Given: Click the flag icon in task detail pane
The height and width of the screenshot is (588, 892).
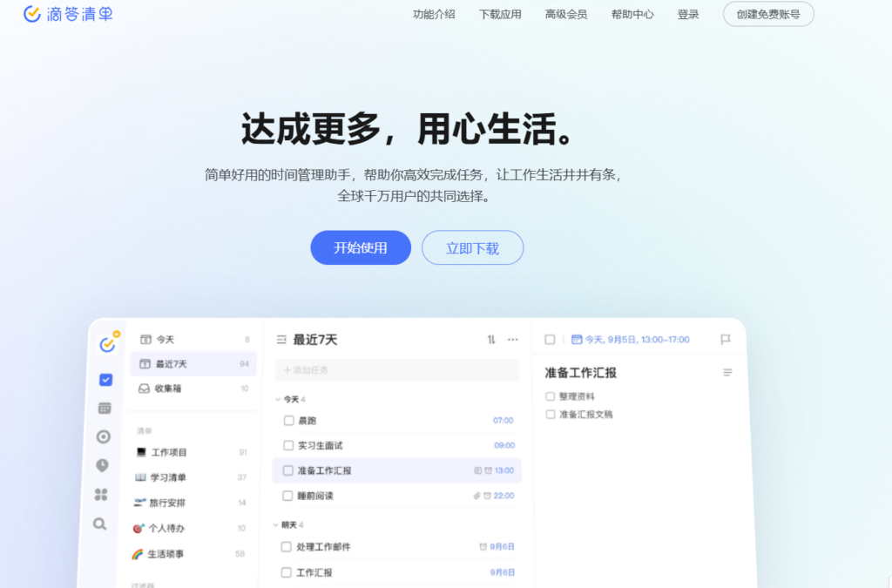Looking at the screenshot, I should [x=726, y=340].
